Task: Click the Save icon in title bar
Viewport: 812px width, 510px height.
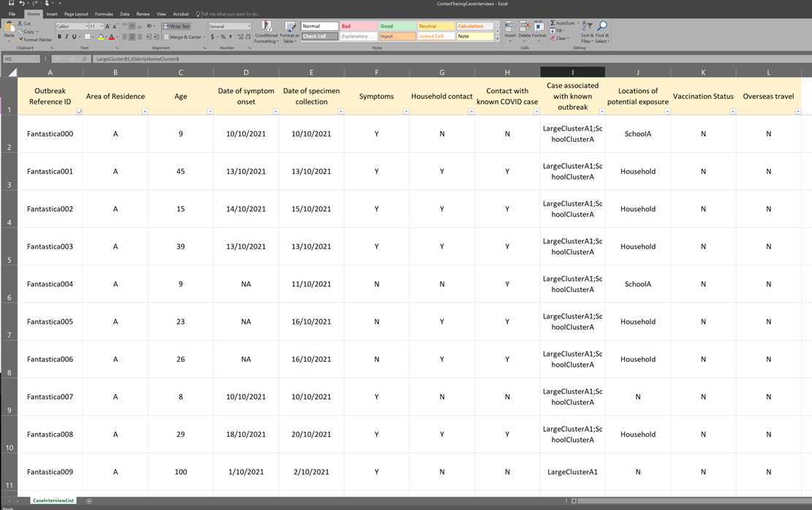Action: pos(12,3)
